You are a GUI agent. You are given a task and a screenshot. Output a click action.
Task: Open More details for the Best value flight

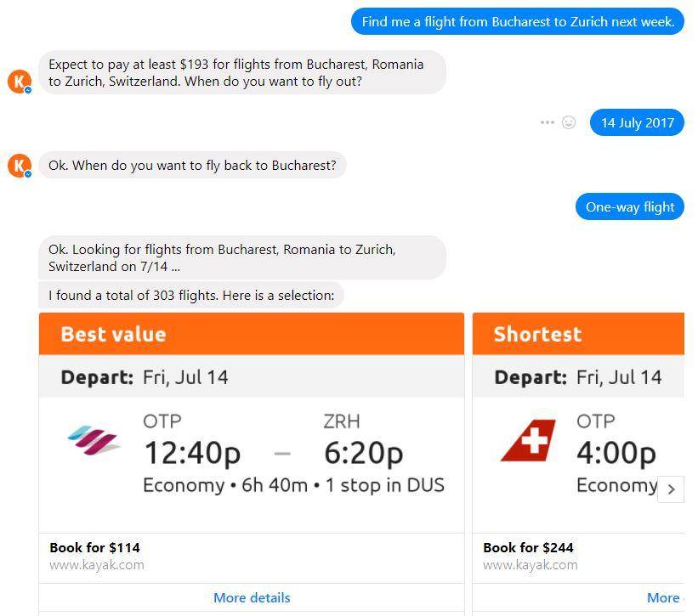click(252, 598)
